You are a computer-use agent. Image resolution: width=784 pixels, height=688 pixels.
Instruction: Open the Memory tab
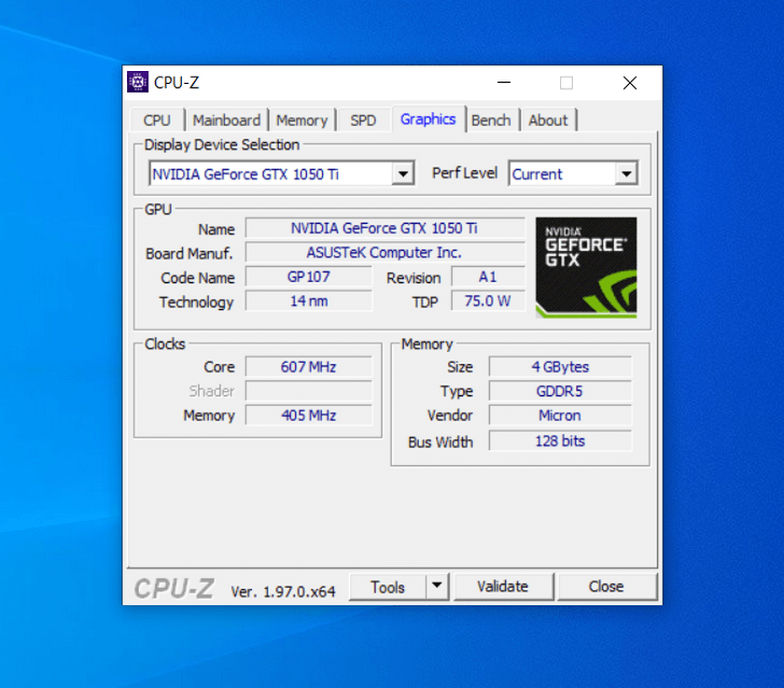[301, 120]
